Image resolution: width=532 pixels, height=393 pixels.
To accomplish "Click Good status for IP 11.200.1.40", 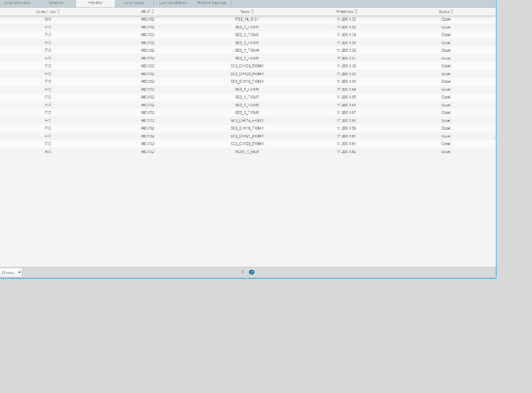I will pos(446,82).
